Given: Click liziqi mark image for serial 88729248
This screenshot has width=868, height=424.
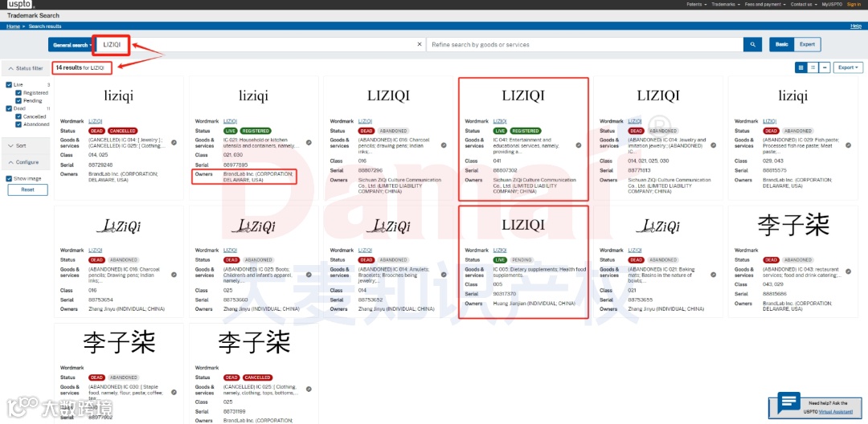Looking at the screenshot, I should 118,96.
